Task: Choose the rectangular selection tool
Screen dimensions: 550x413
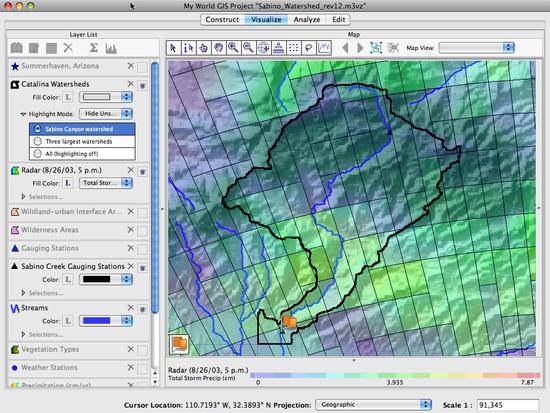Action: [294, 48]
